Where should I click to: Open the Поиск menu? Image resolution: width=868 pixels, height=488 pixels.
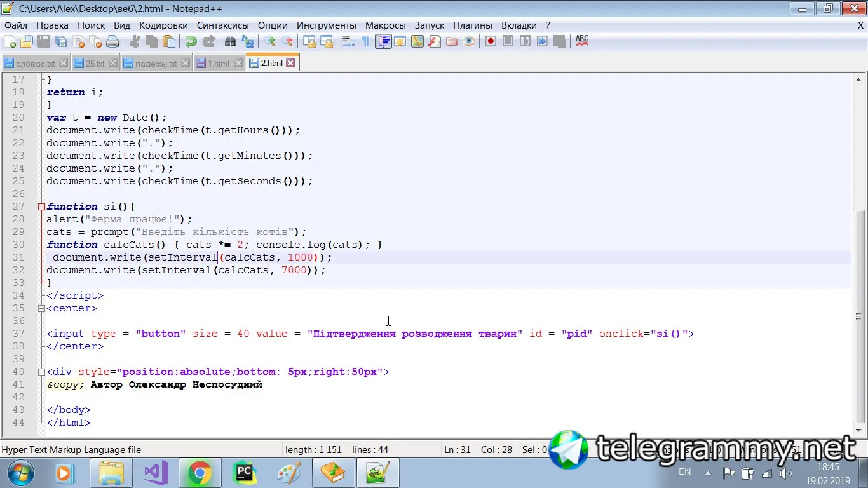pyautogui.click(x=92, y=25)
